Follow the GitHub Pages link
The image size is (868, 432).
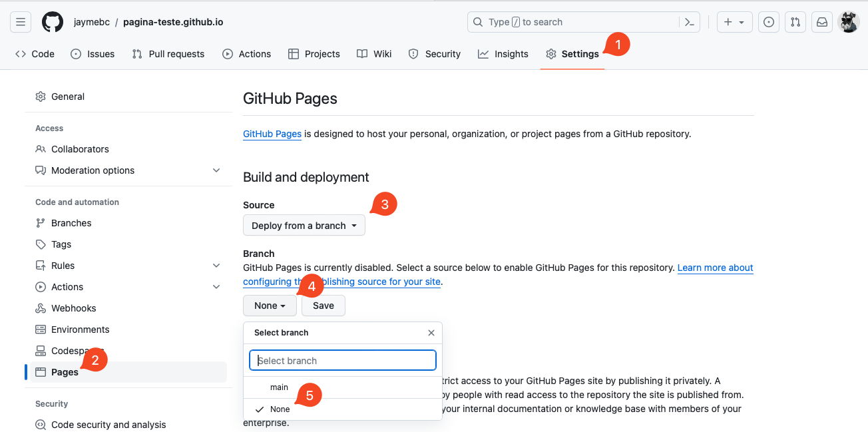point(272,134)
